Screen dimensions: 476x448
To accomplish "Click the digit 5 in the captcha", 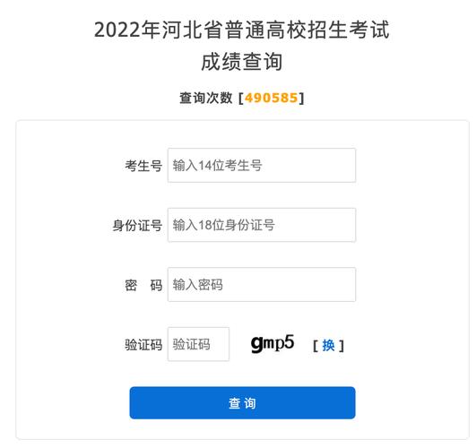I will 290,341.
